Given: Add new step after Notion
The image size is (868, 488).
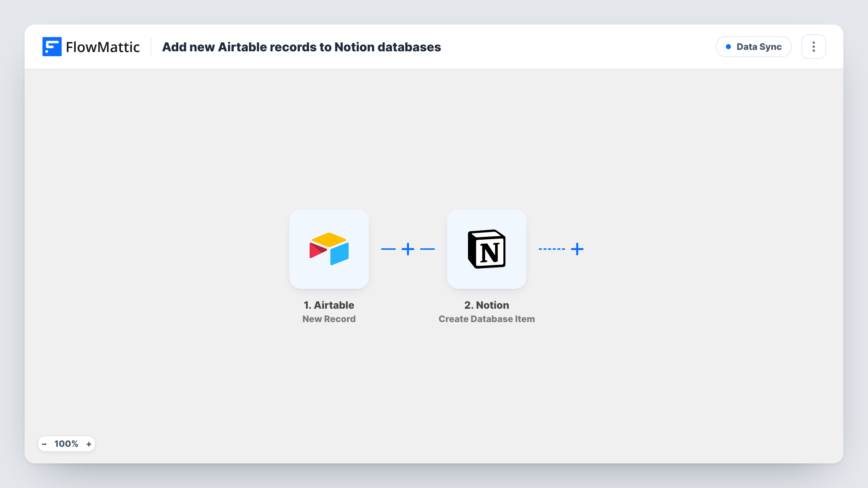Looking at the screenshot, I should (577, 249).
